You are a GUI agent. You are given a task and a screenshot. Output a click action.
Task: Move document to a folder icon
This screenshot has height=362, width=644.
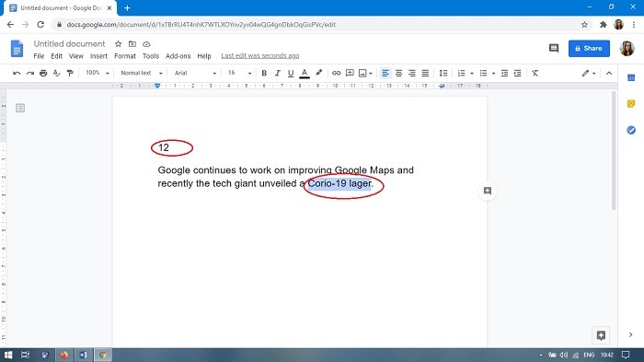[132, 44]
